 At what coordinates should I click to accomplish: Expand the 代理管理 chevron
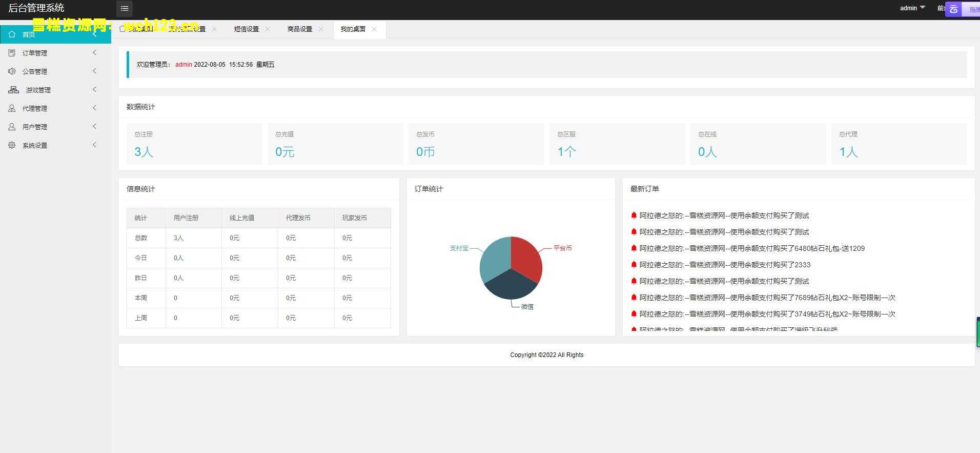pyautogui.click(x=94, y=108)
